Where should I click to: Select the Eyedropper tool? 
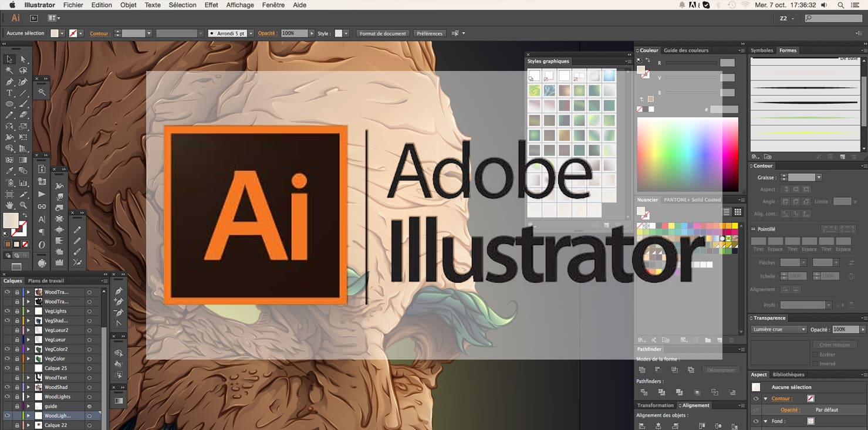(9, 171)
